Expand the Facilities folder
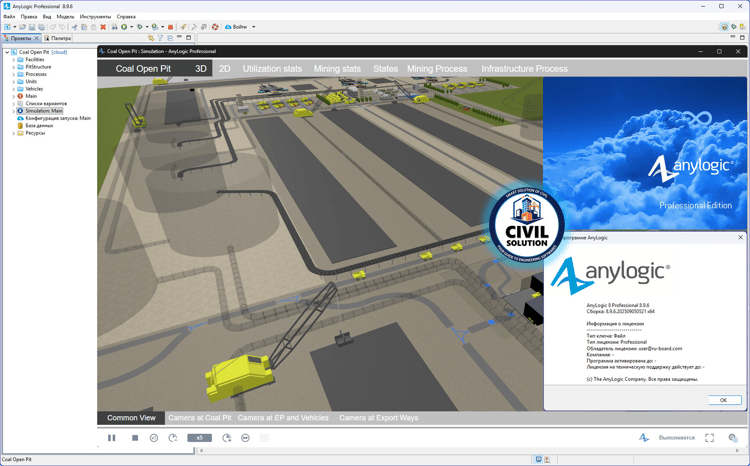The image size is (750, 466). [x=13, y=60]
